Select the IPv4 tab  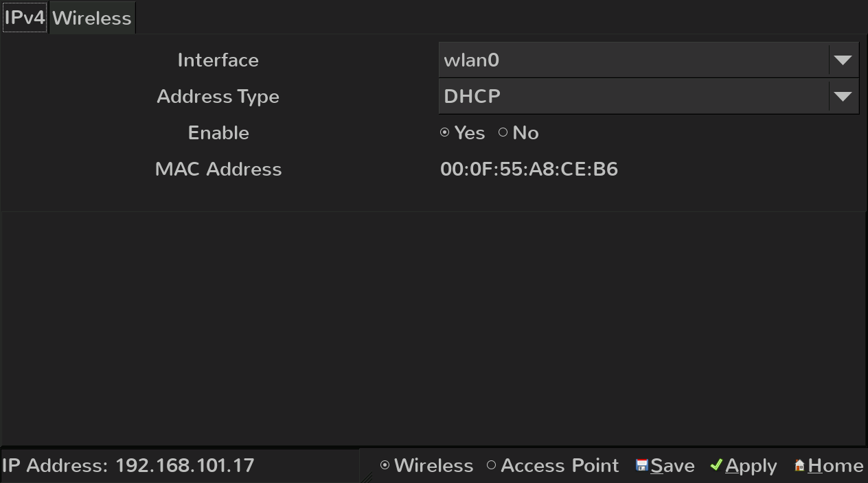click(x=25, y=17)
